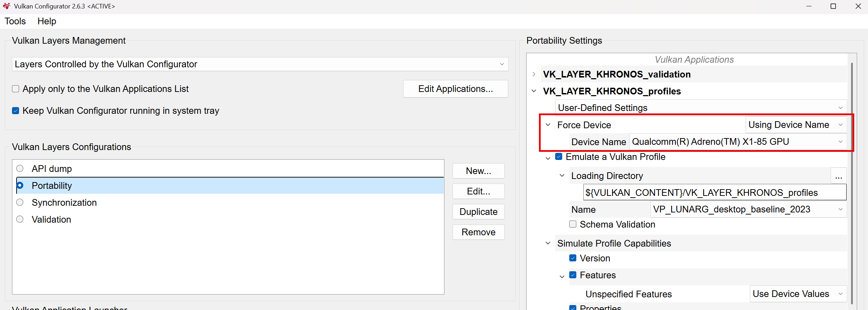Toggle the Features capability checkbox
The image size is (868, 310).
[573, 275]
